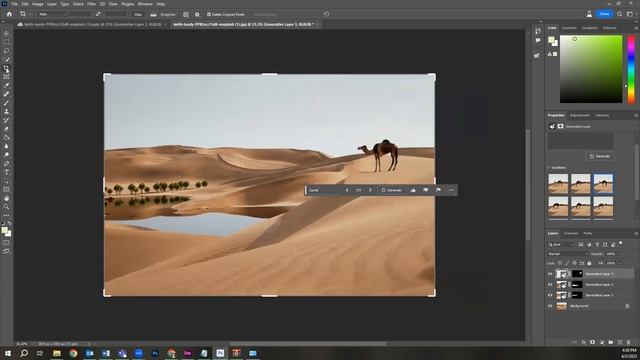Select the Rectangular Marquee tool
This screenshot has height=360, width=640.
(x=6, y=42)
